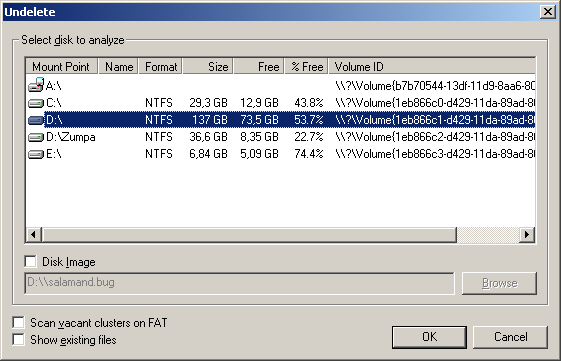Select the E:\ mount point
This screenshot has height=361, width=561.
(54, 155)
